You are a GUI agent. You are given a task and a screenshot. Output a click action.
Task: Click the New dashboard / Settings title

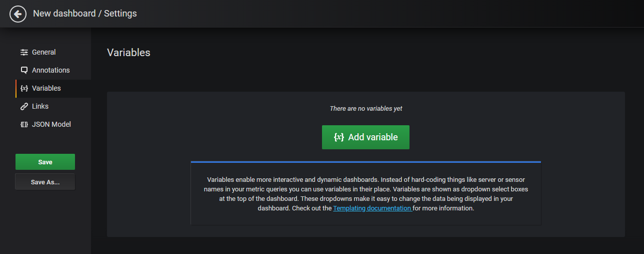(x=85, y=14)
